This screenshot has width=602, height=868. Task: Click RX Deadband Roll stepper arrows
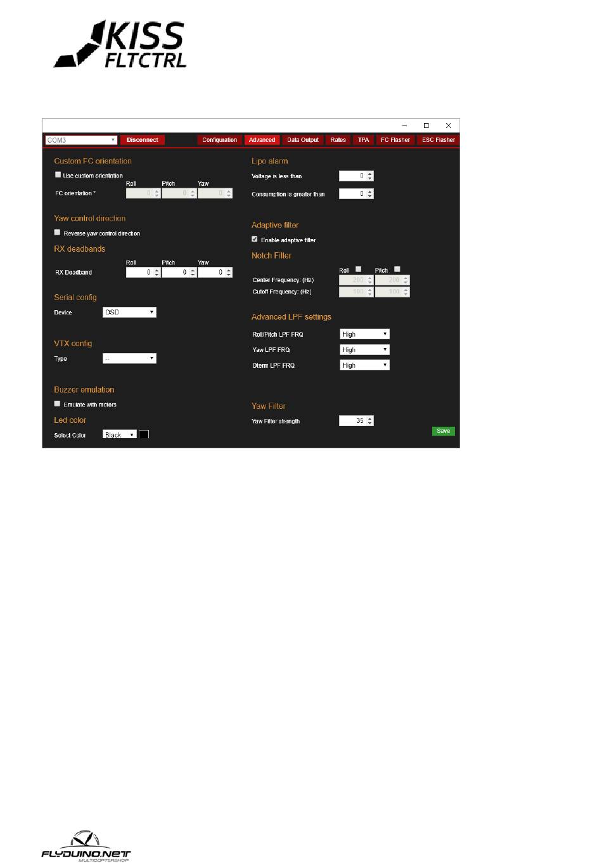(157, 272)
